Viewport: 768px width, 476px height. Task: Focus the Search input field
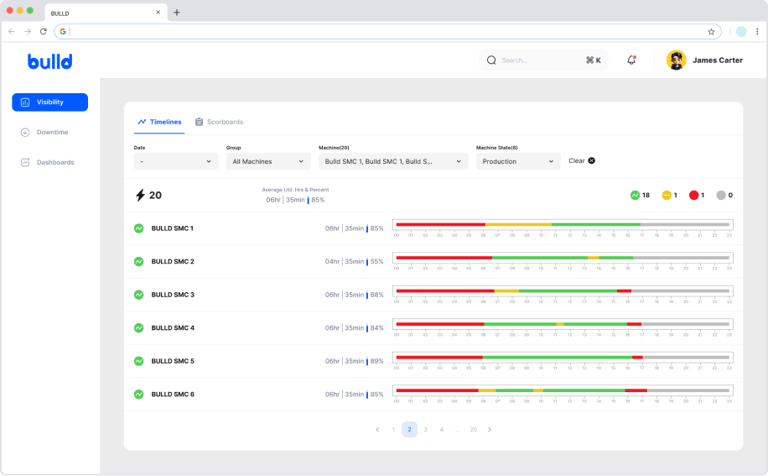point(544,60)
